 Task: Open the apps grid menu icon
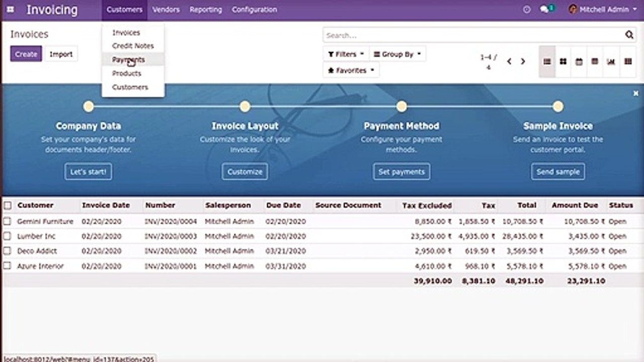(x=11, y=10)
